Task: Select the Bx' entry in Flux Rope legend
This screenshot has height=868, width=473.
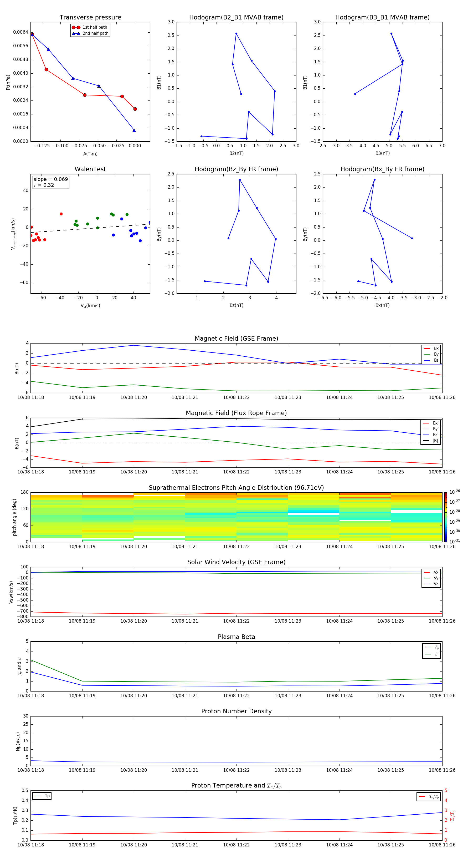Action: tap(431, 423)
